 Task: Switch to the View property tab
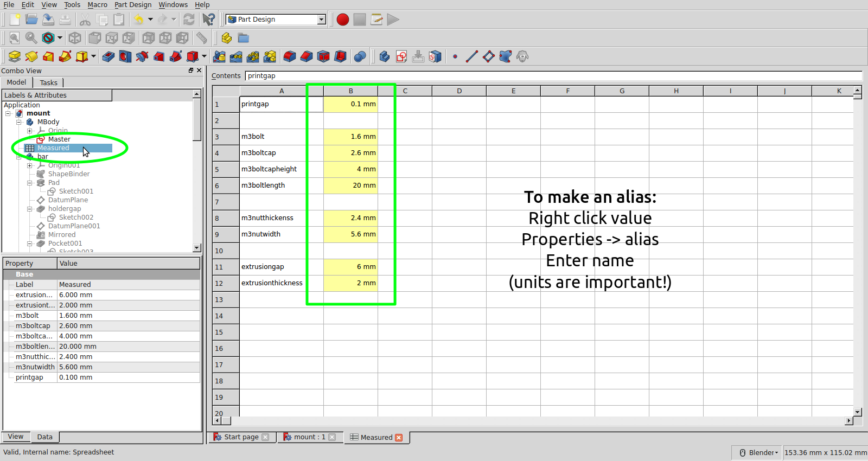click(16, 437)
